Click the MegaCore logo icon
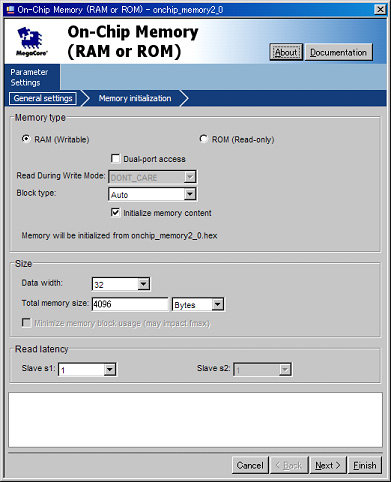Image resolution: width=391 pixels, height=482 pixels. [x=32, y=42]
